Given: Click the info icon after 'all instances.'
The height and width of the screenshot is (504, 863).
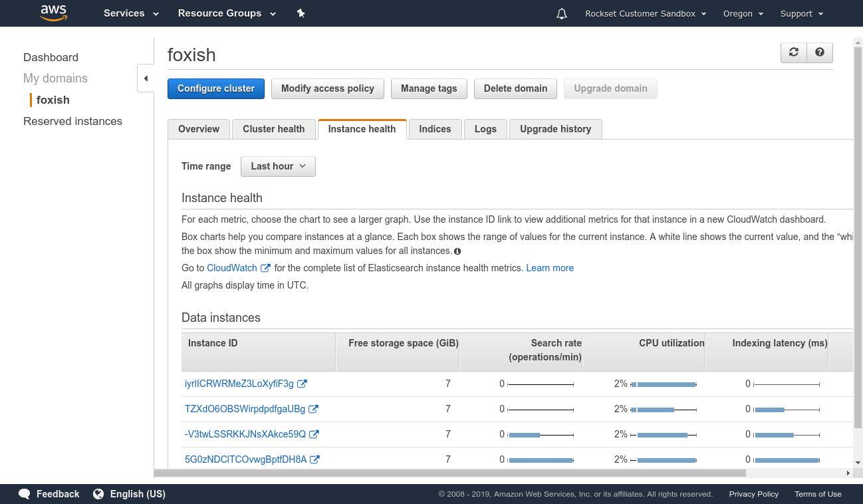Looking at the screenshot, I should pyautogui.click(x=457, y=251).
